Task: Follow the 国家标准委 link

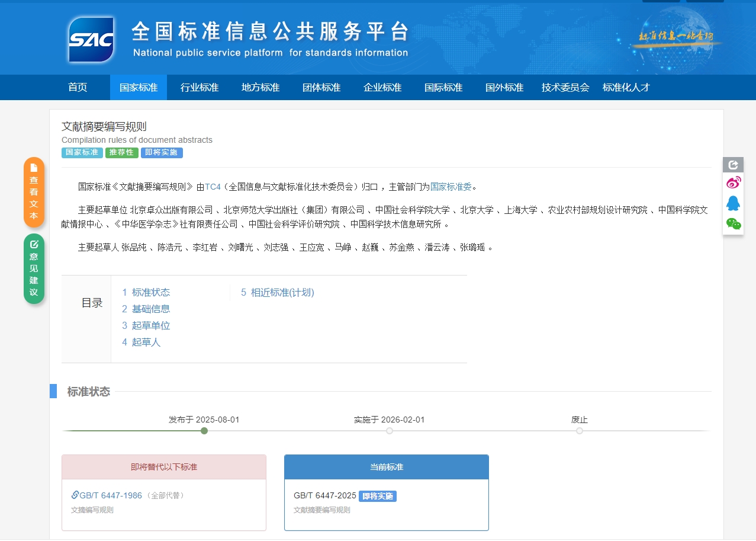Action: pyautogui.click(x=451, y=187)
